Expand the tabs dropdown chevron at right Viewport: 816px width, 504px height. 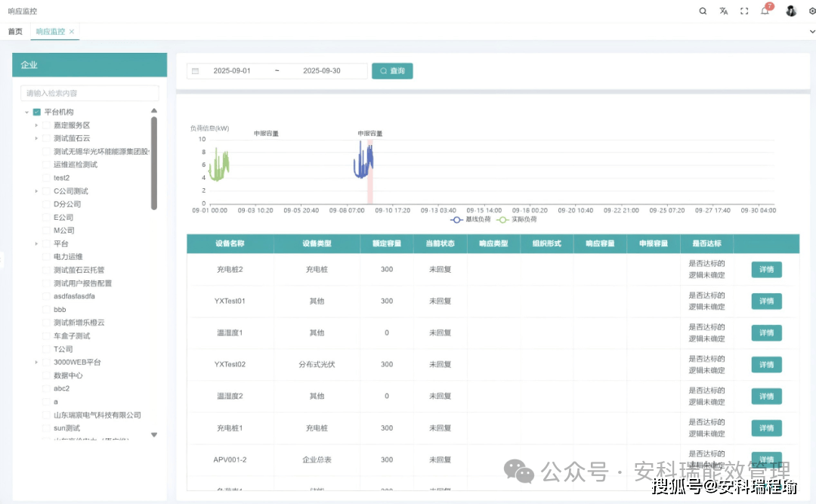[x=812, y=32]
